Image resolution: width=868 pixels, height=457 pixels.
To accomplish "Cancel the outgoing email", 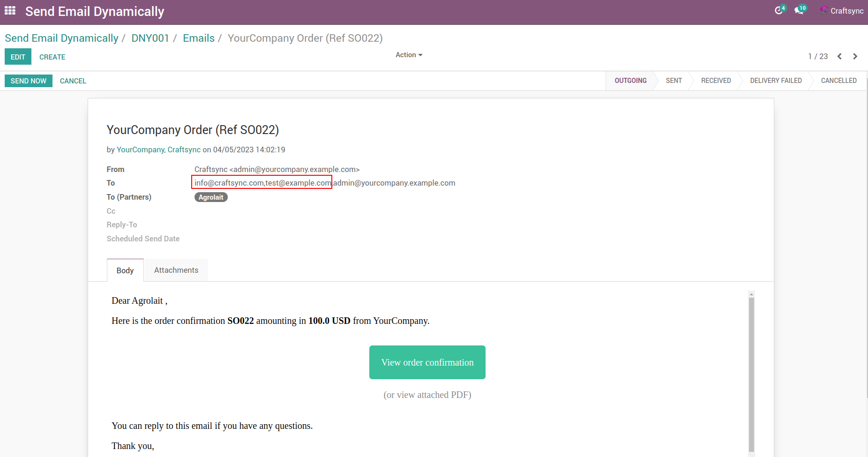I will pos(73,81).
